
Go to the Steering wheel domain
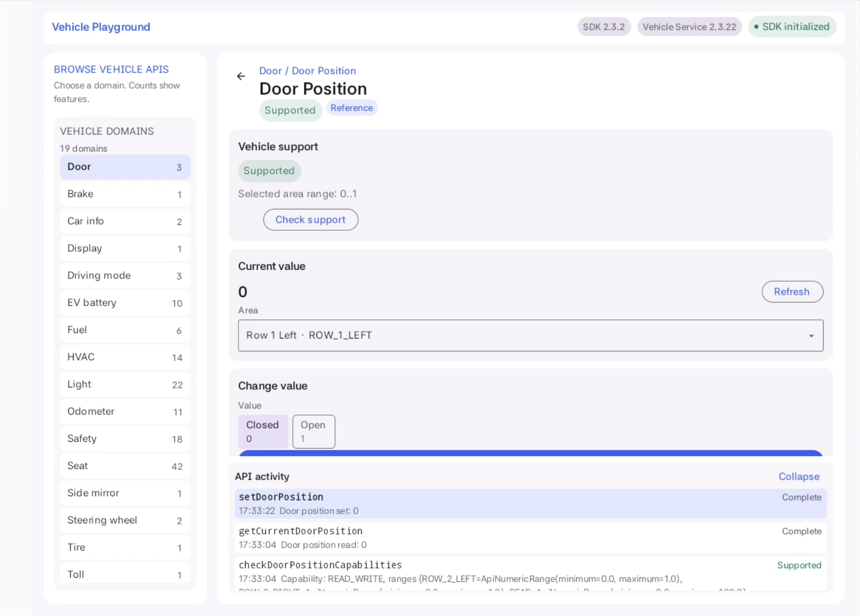click(125, 521)
